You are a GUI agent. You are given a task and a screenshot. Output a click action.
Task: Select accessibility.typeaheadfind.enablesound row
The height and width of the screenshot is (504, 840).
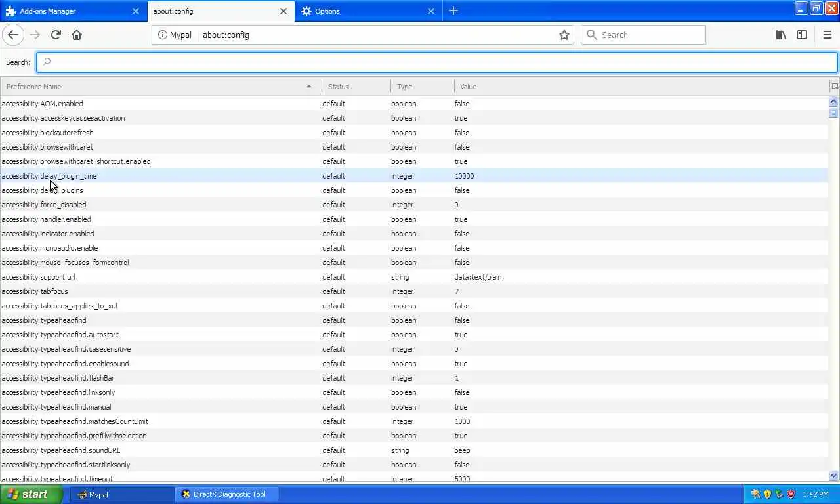[414, 364]
